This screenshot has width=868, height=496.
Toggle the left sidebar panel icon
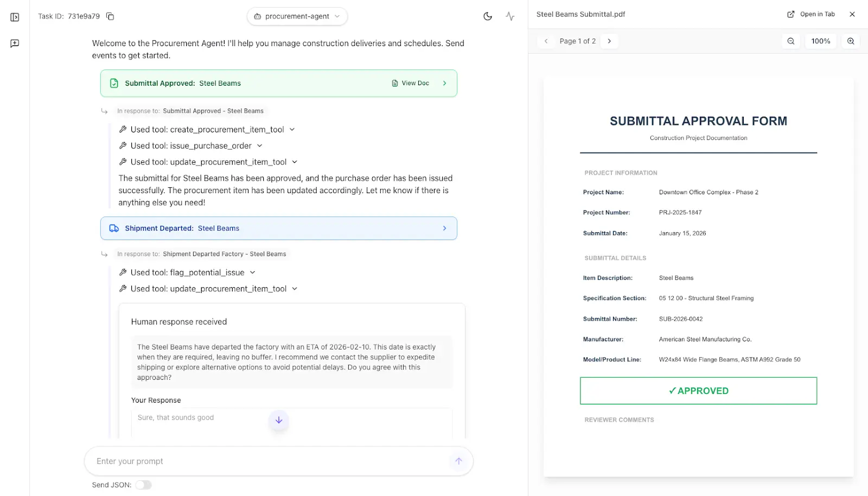pyautogui.click(x=15, y=17)
